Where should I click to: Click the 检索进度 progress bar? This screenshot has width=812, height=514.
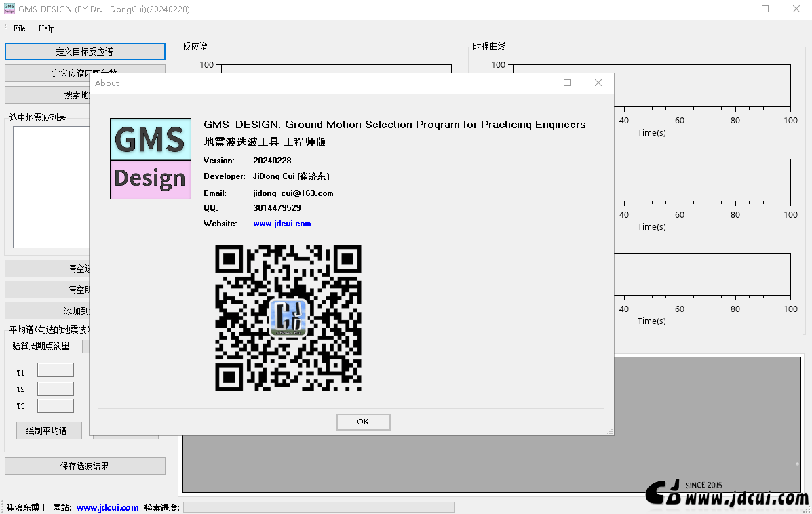click(318, 507)
